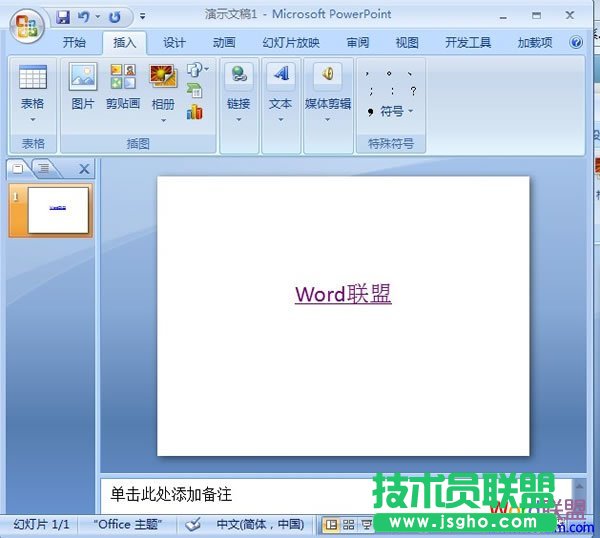Switch to the 审阅 tab
The width and height of the screenshot is (600, 538).
click(x=358, y=42)
